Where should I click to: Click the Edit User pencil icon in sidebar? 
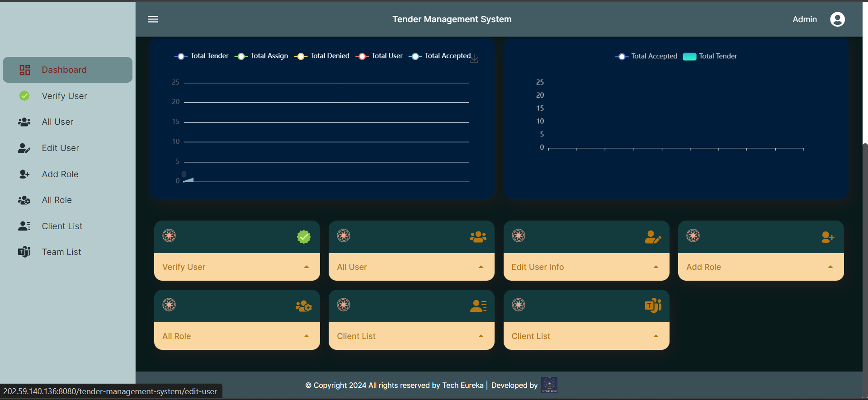(24, 148)
